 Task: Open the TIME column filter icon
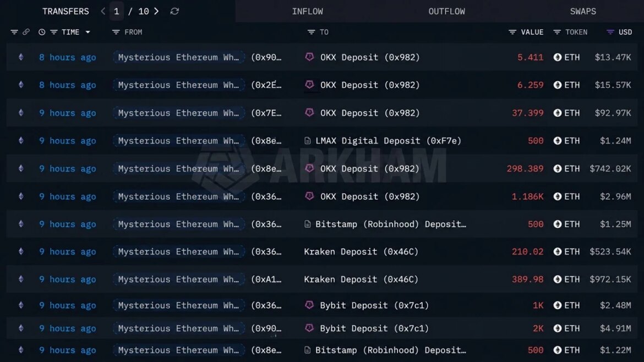(x=54, y=32)
